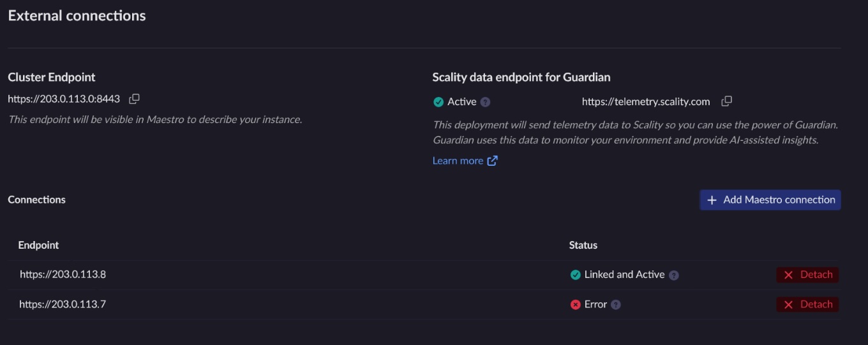Click the Endpoint column header
This screenshot has height=345, width=868.
coord(38,245)
